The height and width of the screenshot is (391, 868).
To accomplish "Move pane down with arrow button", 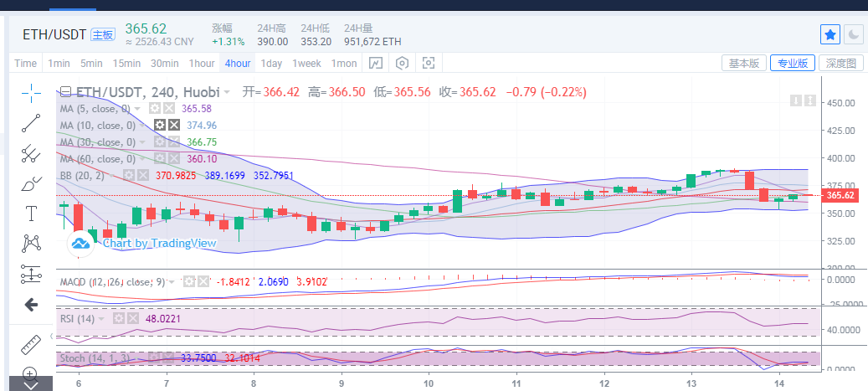I will (795, 100).
